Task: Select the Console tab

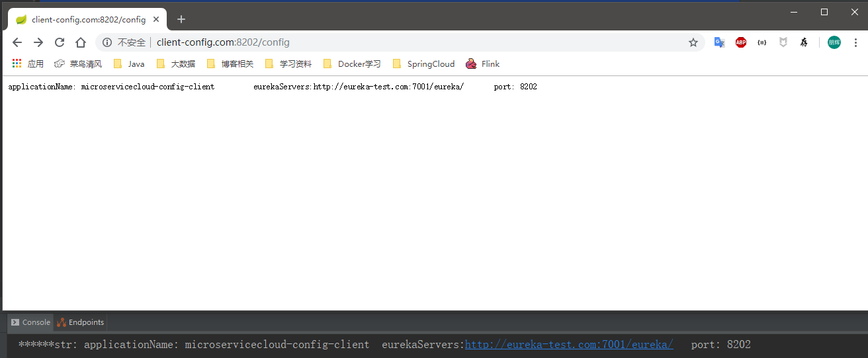Action: point(30,322)
